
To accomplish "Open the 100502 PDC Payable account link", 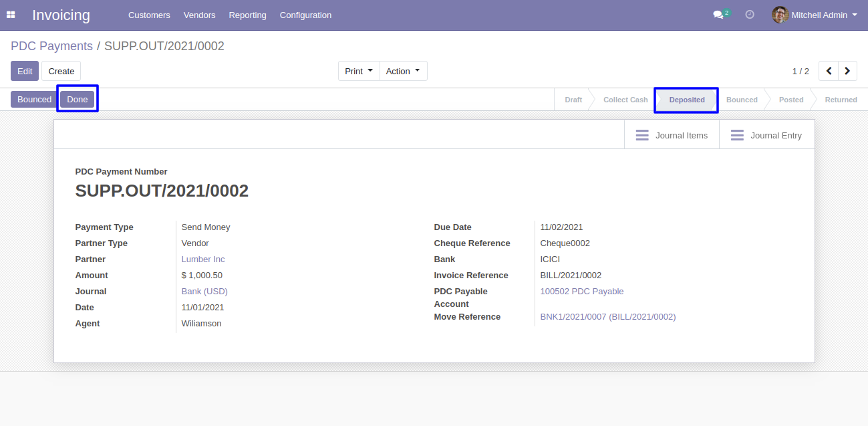I will tap(582, 292).
